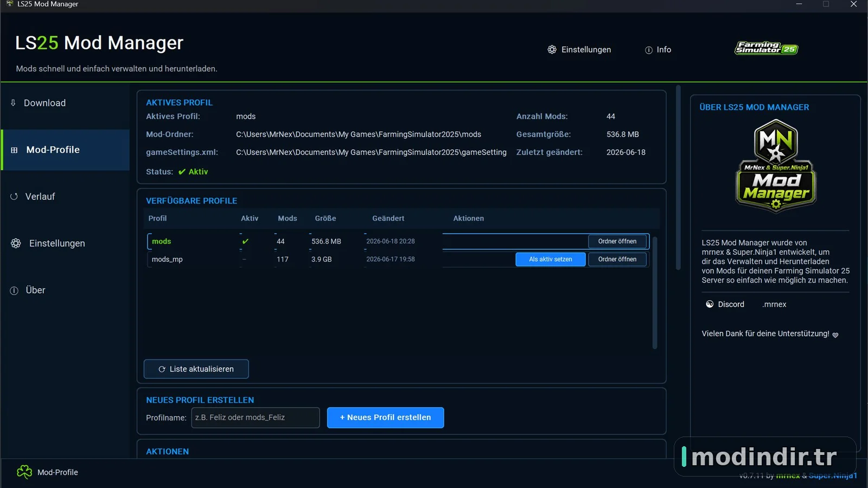Click the mrnex link in the version footer
Viewport: 868px width, 488px height.
[x=788, y=476]
